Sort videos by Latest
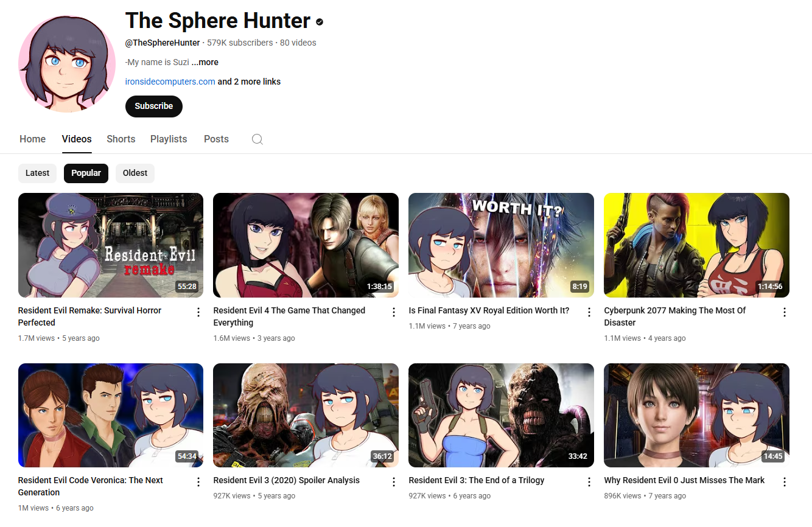Image resolution: width=812 pixels, height=527 pixels. 37,173
